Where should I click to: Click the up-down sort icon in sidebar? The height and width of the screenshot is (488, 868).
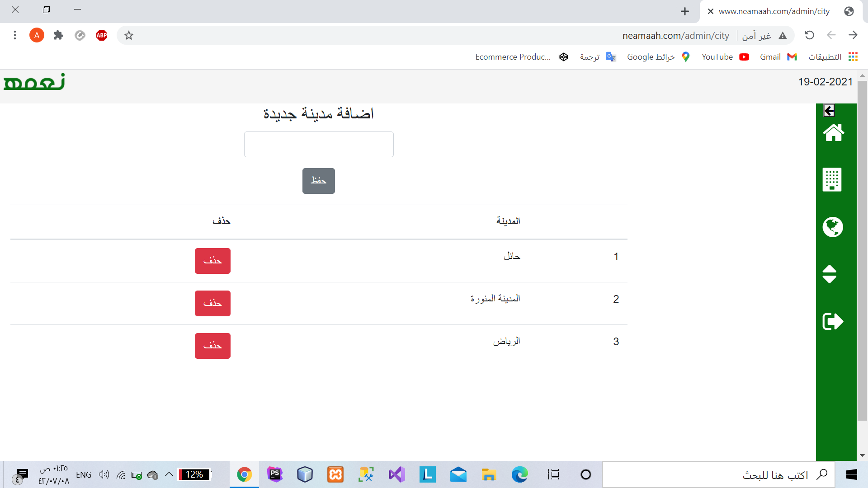click(829, 274)
